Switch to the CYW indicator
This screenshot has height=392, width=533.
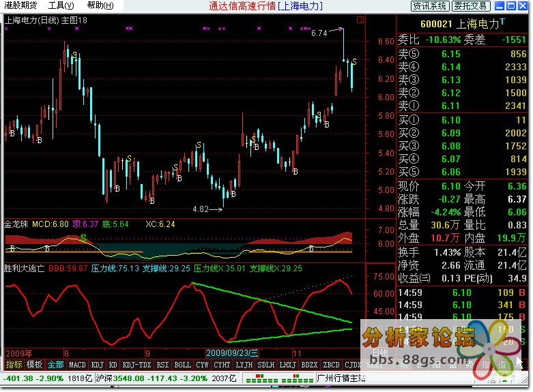coord(202,365)
